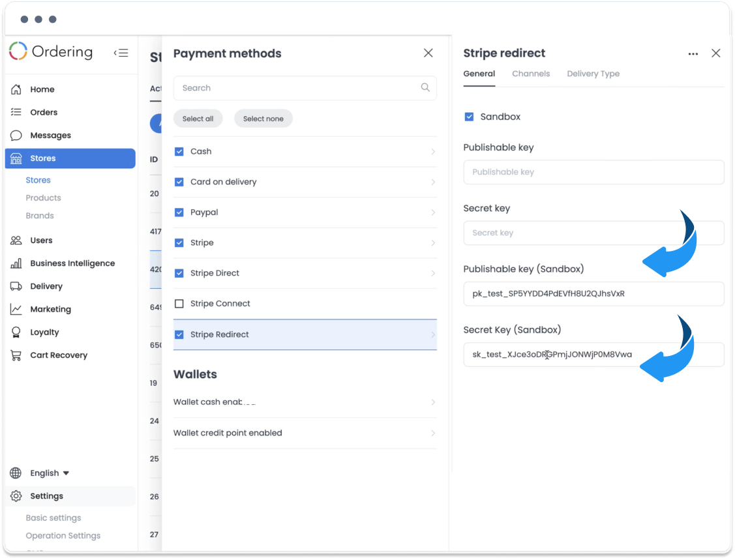Click the Delivery truck icon
This screenshot has height=560, width=735.
pyautogui.click(x=16, y=286)
